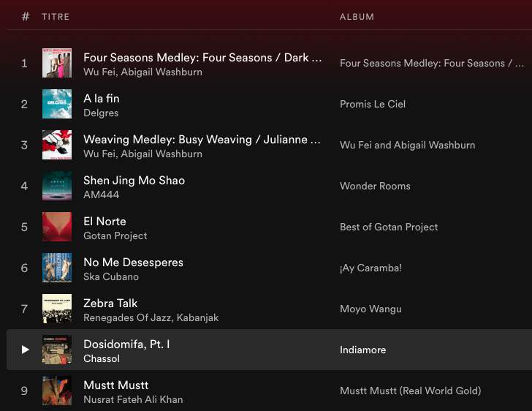Select the track title Dosidomifa, Pt. I

pos(126,344)
